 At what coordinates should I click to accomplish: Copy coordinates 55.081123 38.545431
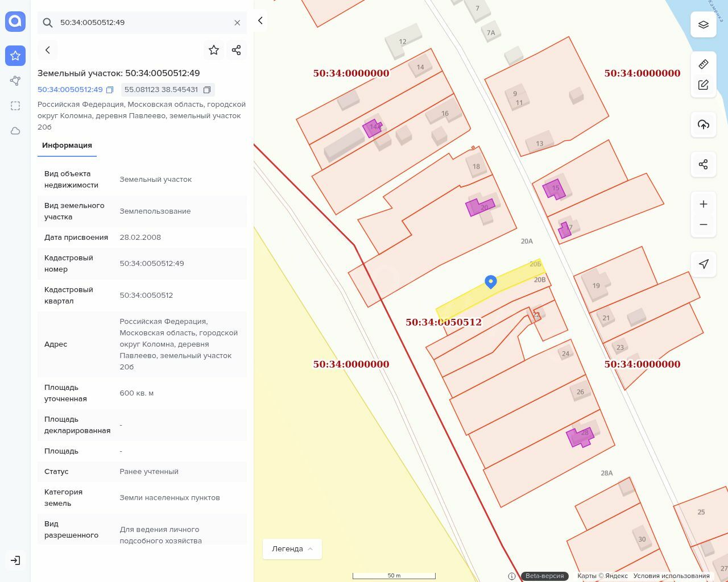click(207, 90)
